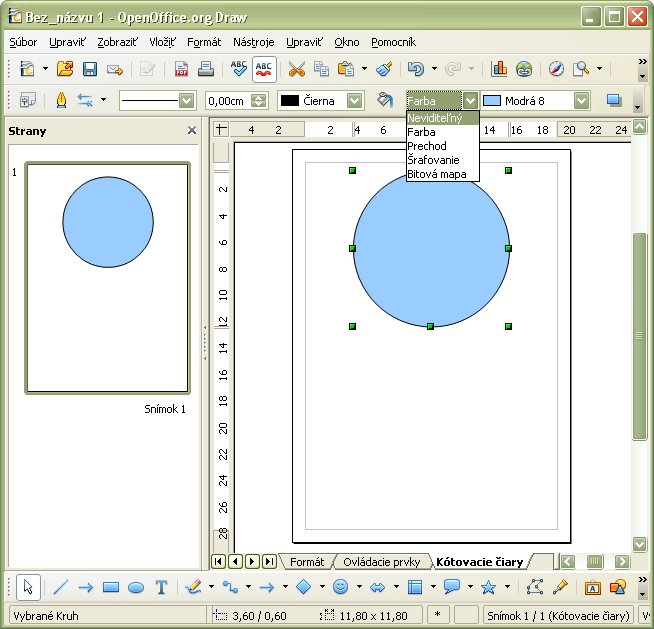Choose Prechod from the fill list
This screenshot has height=629, width=654.
(x=443, y=146)
